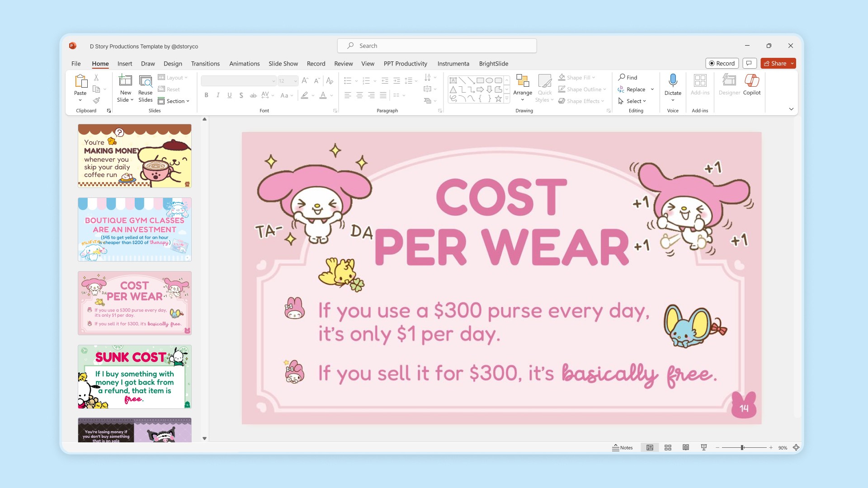Select the SUNK COST slide thumbnail
Viewport: 868px width, 488px height.
[134, 377]
